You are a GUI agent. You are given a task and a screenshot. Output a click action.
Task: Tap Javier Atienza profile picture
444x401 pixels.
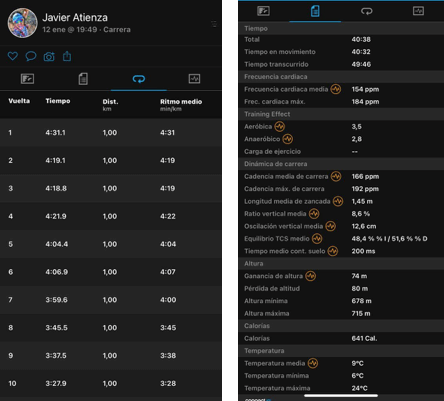point(22,23)
